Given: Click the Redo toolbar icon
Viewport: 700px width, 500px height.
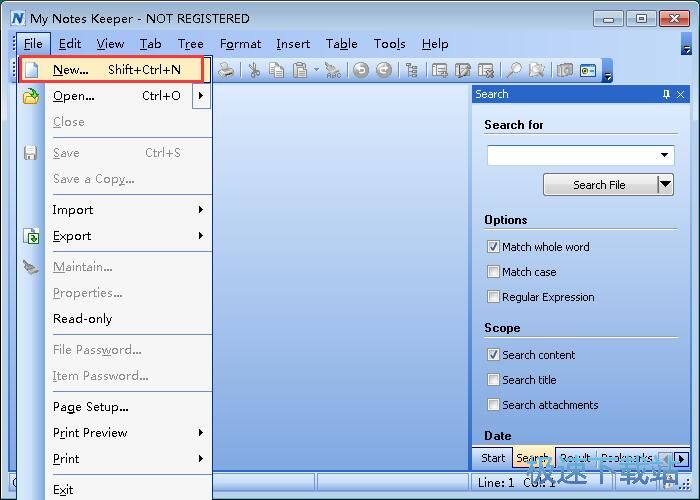Looking at the screenshot, I should tap(383, 70).
